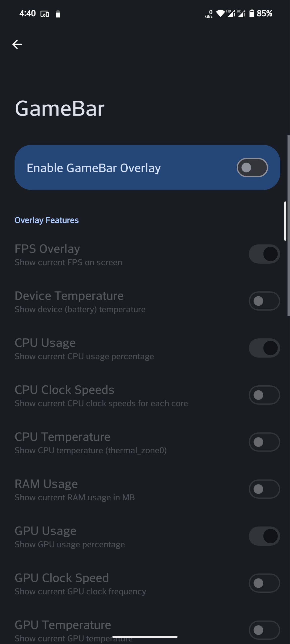Tap the Wi-Fi signal icon
This screenshot has height=644, width=290.
(220, 13)
